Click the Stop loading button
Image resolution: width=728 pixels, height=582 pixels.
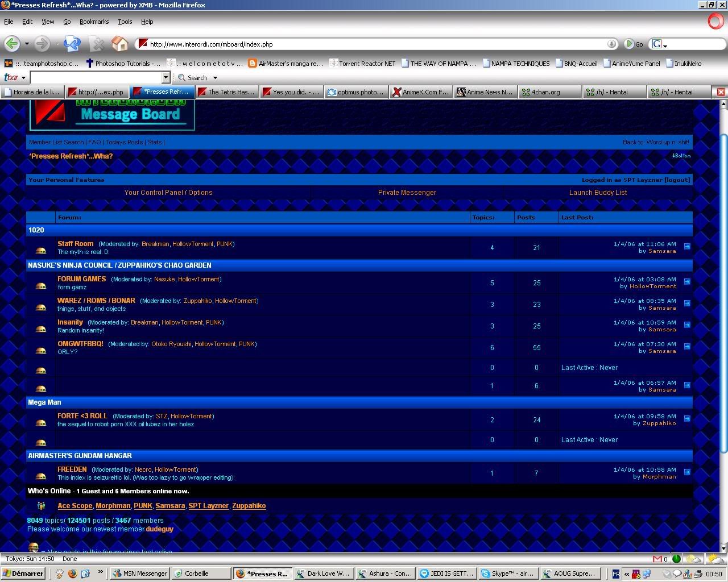tap(97, 44)
